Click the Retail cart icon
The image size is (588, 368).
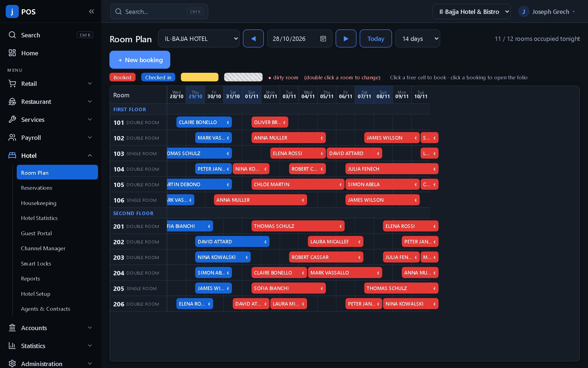point(12,83)
